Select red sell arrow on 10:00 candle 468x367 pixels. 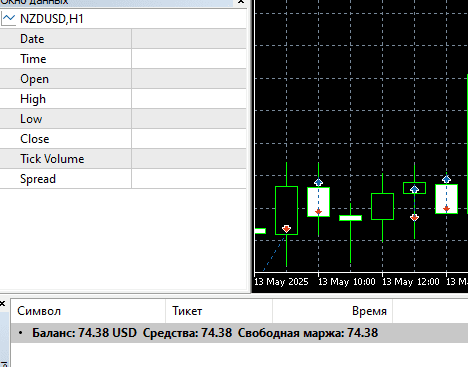pos(318,212)
